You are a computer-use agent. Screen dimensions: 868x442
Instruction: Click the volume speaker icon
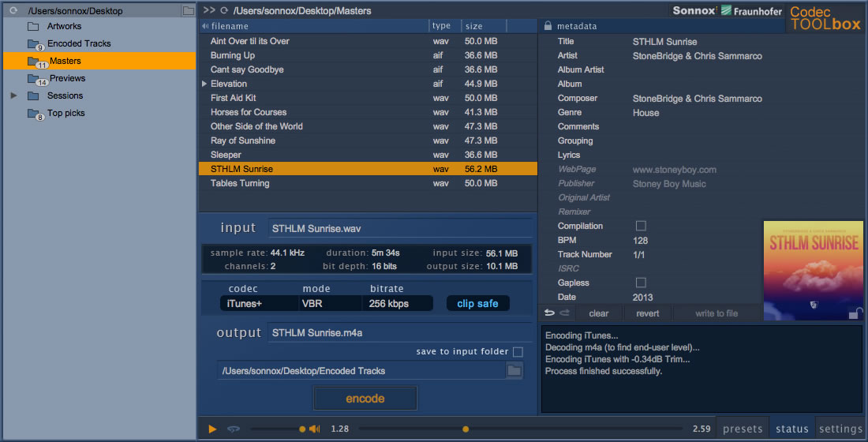[x=314, y=429]
